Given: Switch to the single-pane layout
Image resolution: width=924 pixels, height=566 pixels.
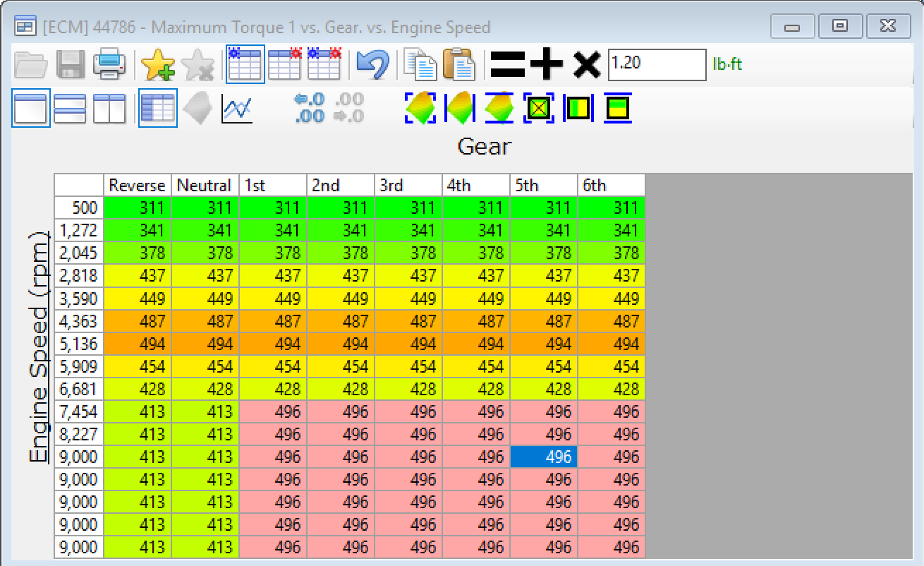Looking at the screenshot, I should point(30,108).
